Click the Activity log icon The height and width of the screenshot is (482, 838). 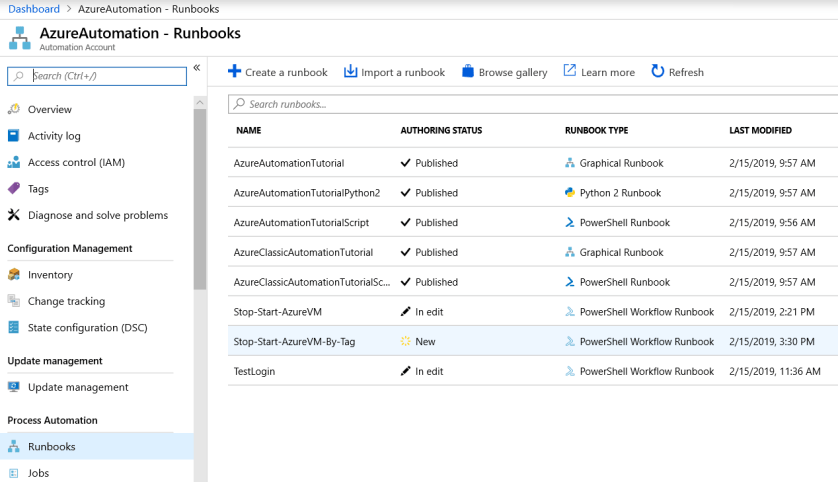point(14,136)
